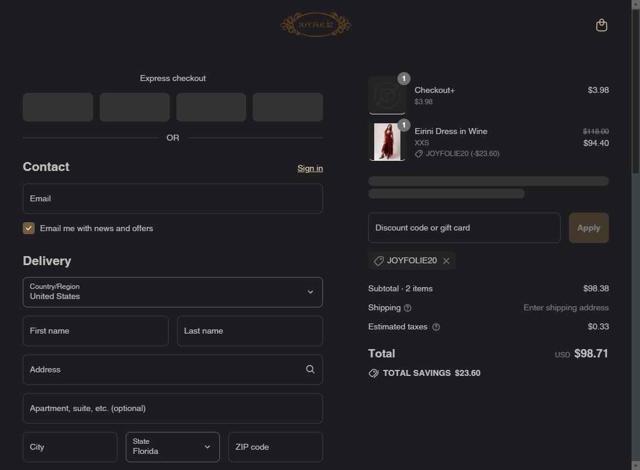Screen dimensions: 640x470
Task: Click the Sign in link
Action: [310, 168]
